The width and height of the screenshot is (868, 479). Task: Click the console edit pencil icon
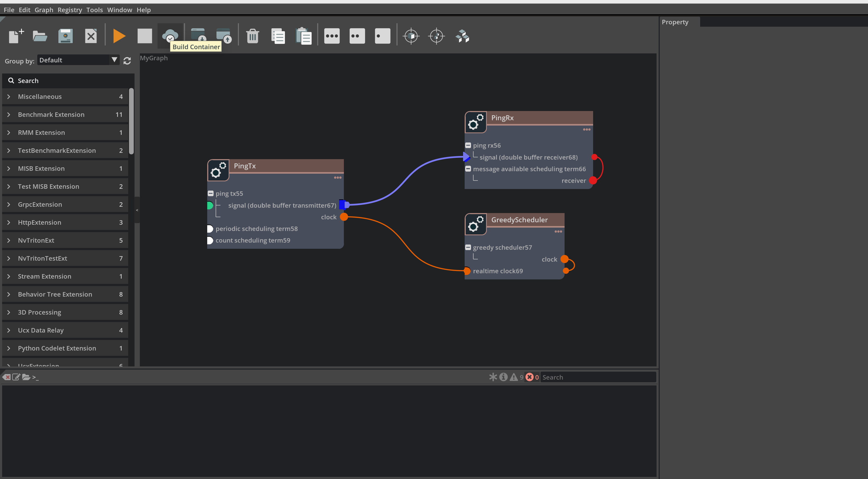[16, 377]
